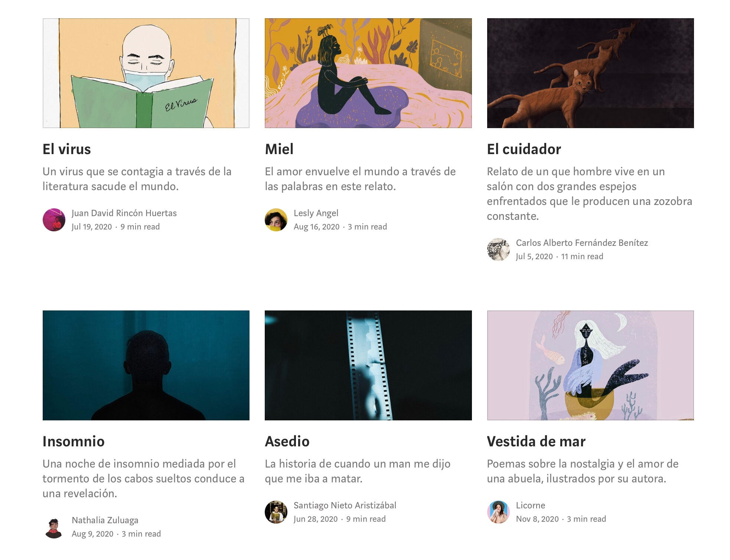Click Juan David Rincón Huertas's avatar icon
This screenshot has width=730, height=560.
54,220
